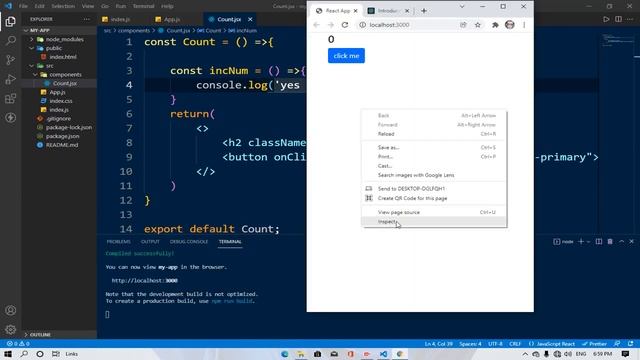Open the localhost:3000 link in terminal
The width and height of the screenshot is (640, 360).
point(144,280)
